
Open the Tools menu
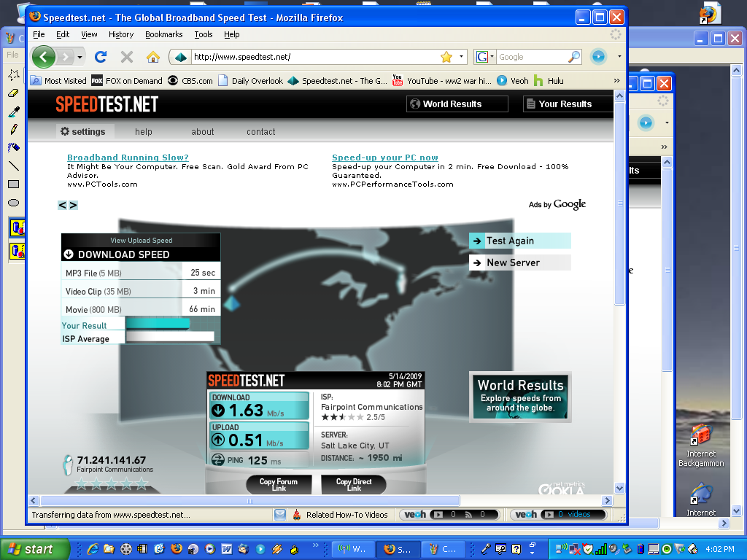203,34
